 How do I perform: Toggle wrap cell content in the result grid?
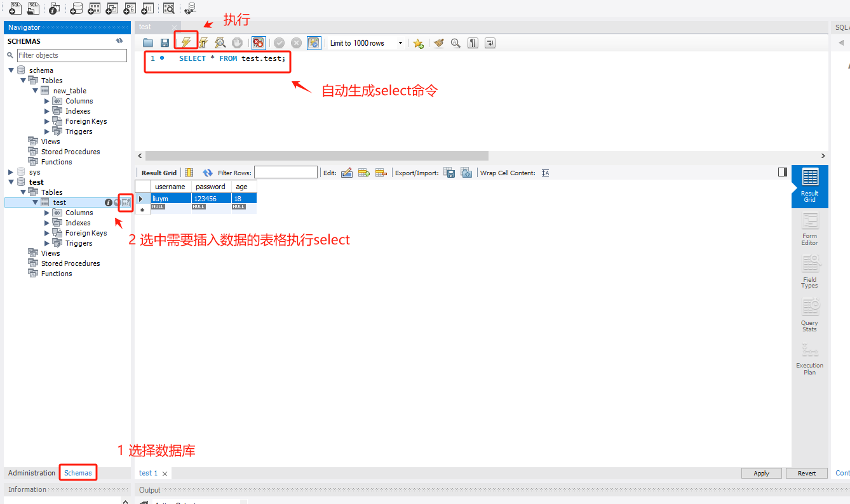545,173
